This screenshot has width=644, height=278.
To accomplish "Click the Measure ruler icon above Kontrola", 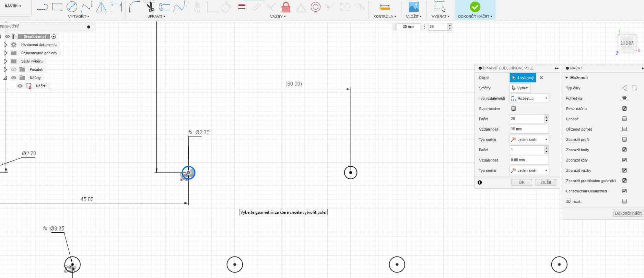I will (385, 7).
